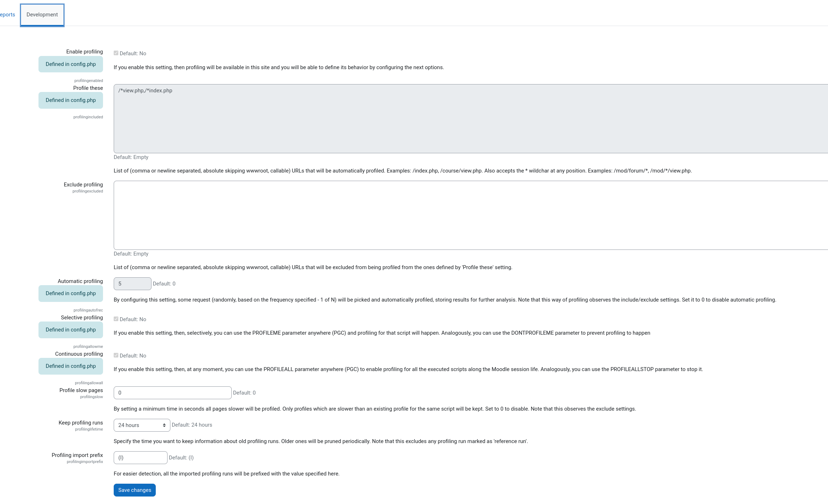Click 'Defined in config.php' badge under Profile these
828x504 pixels.
71,100
